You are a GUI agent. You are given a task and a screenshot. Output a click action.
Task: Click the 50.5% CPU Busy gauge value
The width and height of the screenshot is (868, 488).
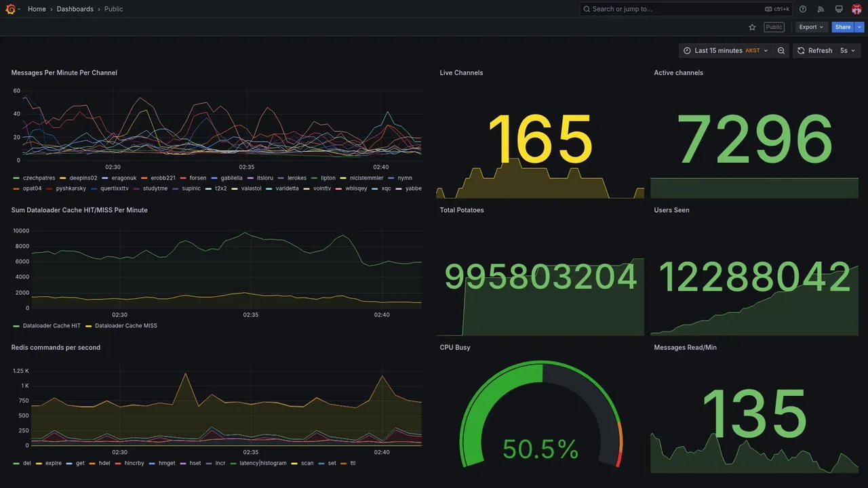[540, 449]
